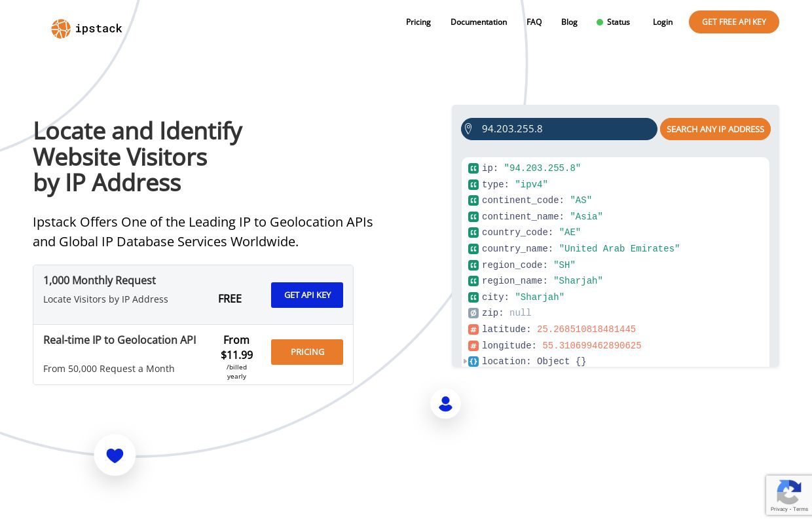812x524 pixels.
Task: Click the string icon beside continent_name
Action: (473, 217)
